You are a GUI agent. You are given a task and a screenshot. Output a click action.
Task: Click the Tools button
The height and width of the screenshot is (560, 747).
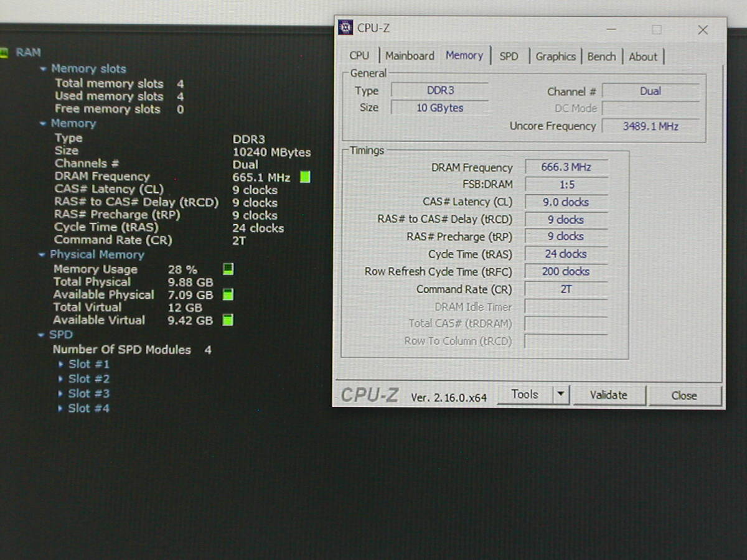[x=525, y=394]
